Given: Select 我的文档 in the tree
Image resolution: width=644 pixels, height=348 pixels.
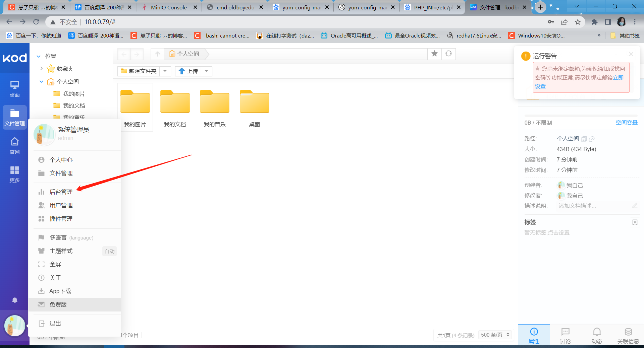Looking at the screenshot, I should tap(74, 106).
